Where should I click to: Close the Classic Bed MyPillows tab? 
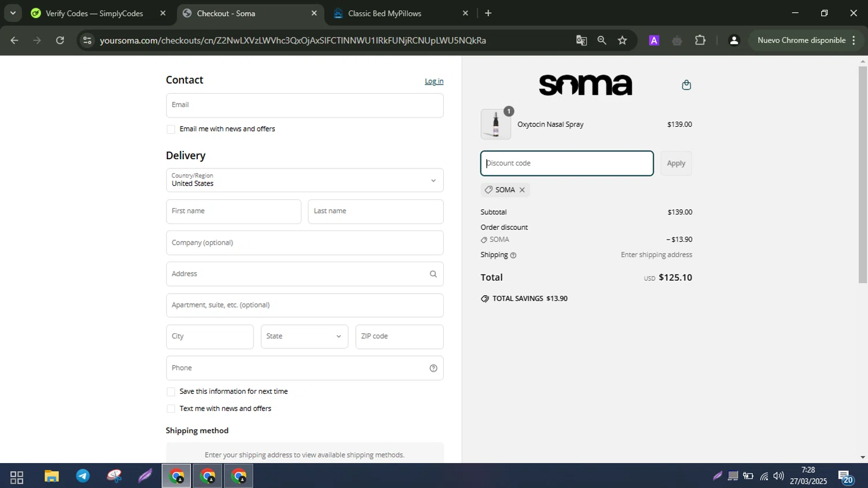(465, 13)
